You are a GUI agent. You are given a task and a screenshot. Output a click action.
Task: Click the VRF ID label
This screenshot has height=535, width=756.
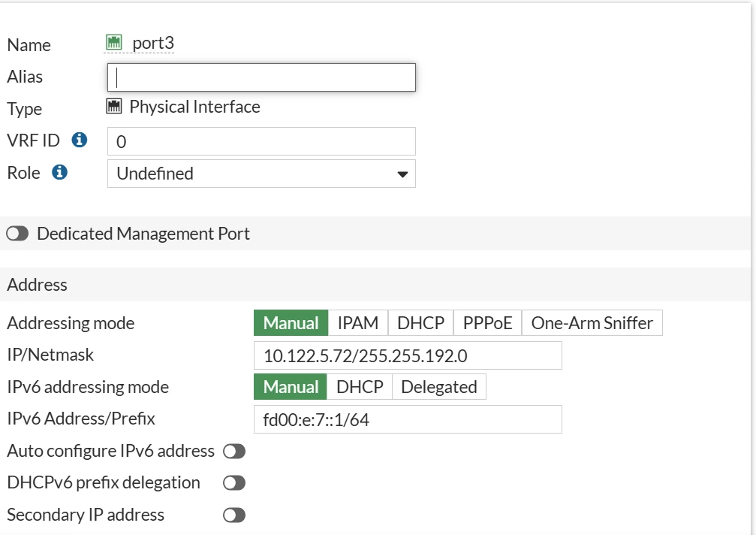[x=33, y=141]
